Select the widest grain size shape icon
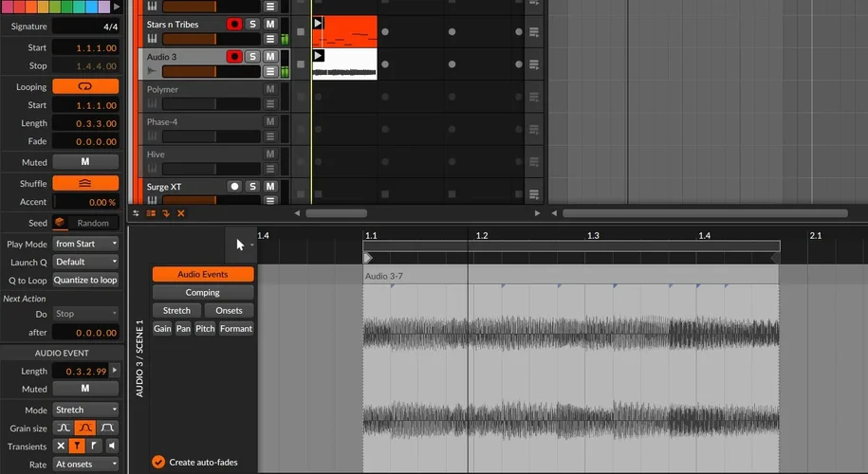 point(109,428)
